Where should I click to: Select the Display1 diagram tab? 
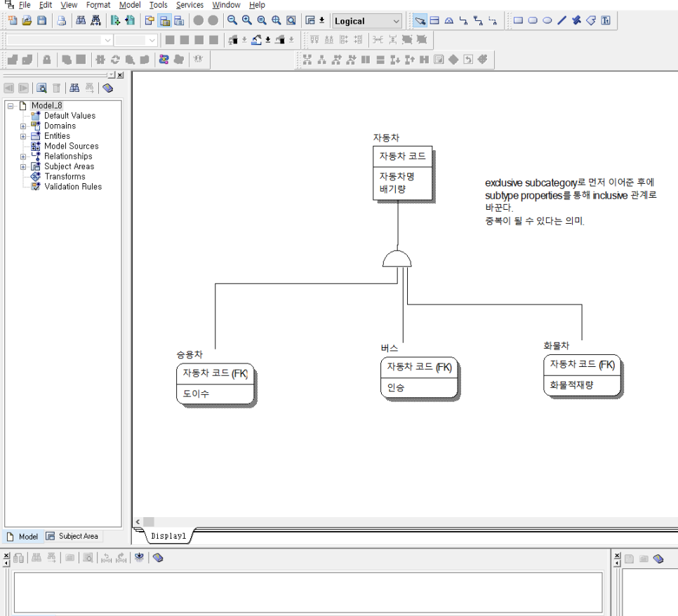point(168,536)
